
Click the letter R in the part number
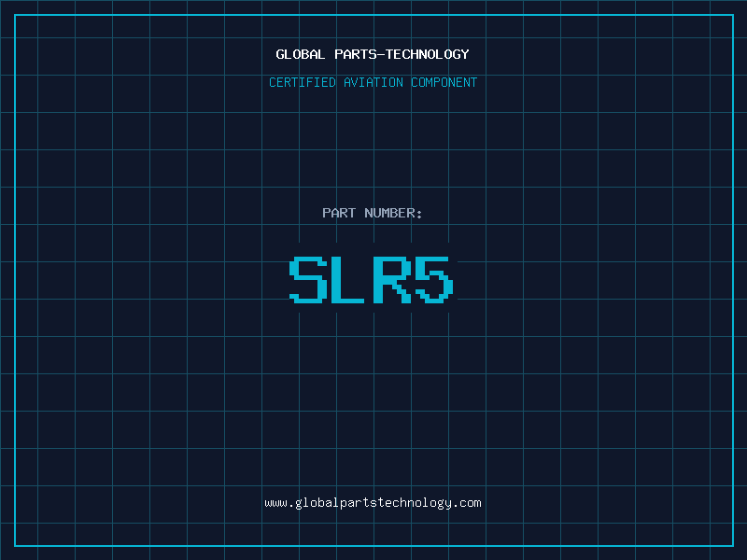click(393, 280)
